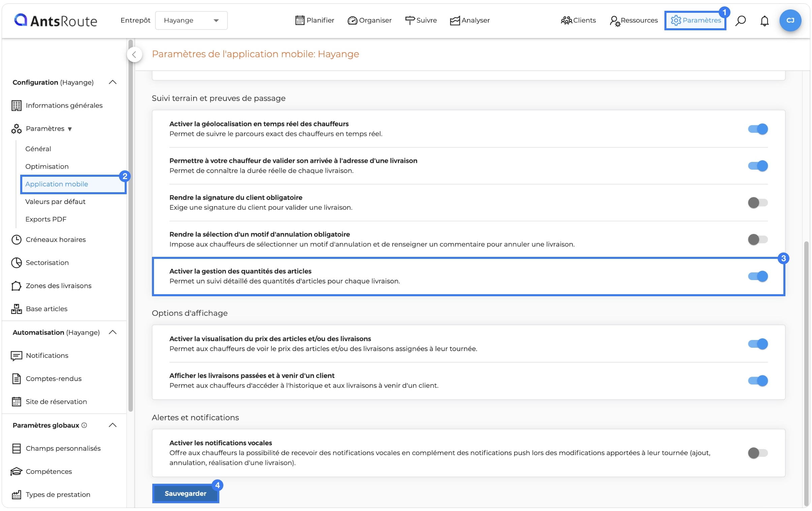Enable mandatory cancellation reason toggle

click(x=758, y=239)
